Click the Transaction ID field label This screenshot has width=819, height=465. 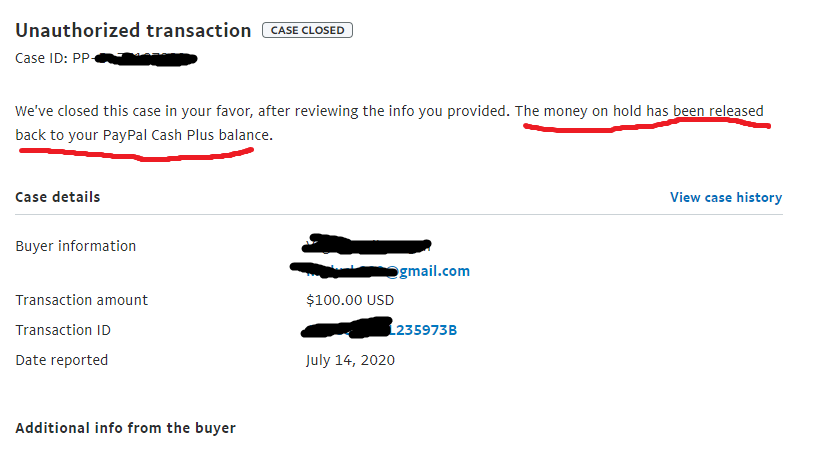(63, 330)
